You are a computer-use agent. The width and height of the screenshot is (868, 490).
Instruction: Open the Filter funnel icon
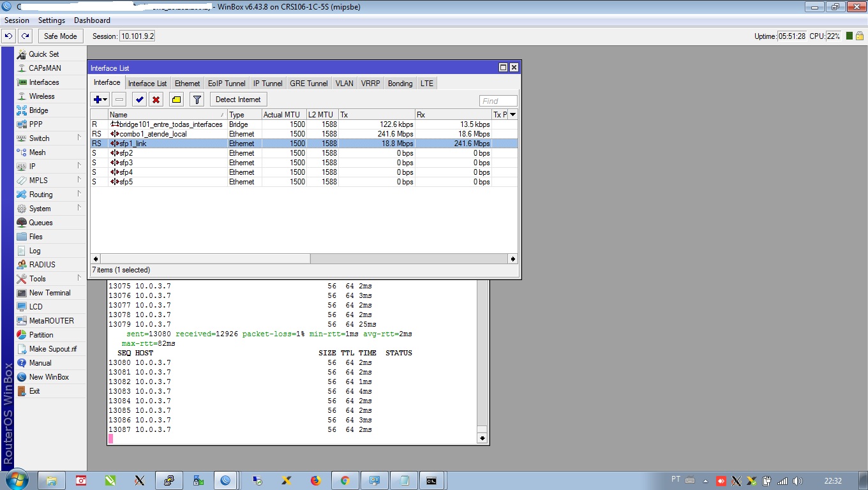click(197, 100)
